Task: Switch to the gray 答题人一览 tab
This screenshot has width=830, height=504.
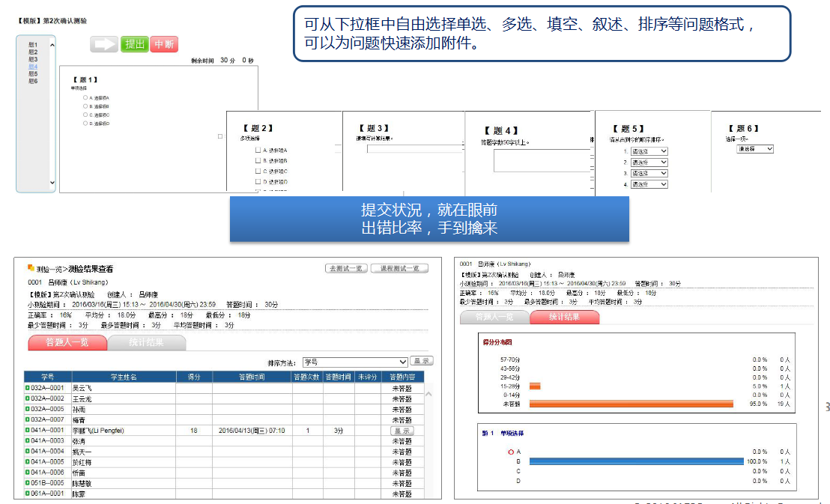Action: [x=494, y=317]
